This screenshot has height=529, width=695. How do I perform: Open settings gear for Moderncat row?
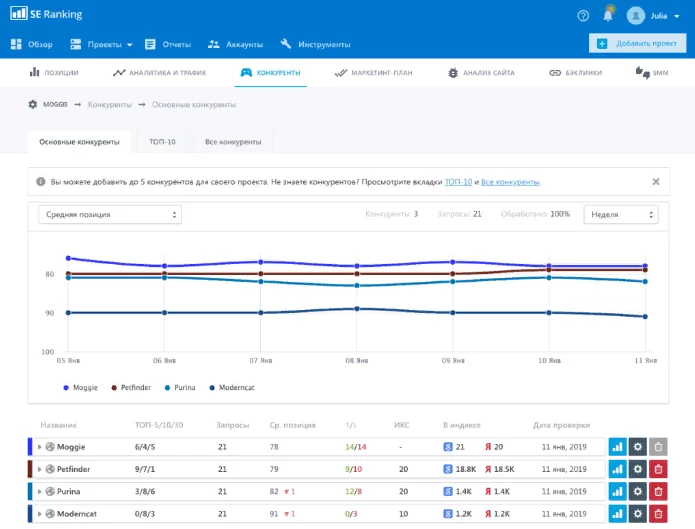click(638, 514)
